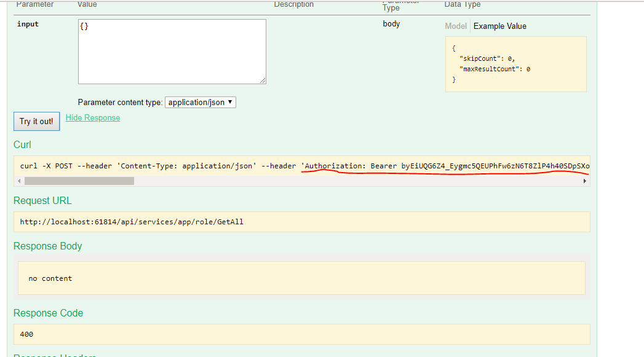Switch to the Model tab
This screenshot has height=357, width=644.
[456, 26]
